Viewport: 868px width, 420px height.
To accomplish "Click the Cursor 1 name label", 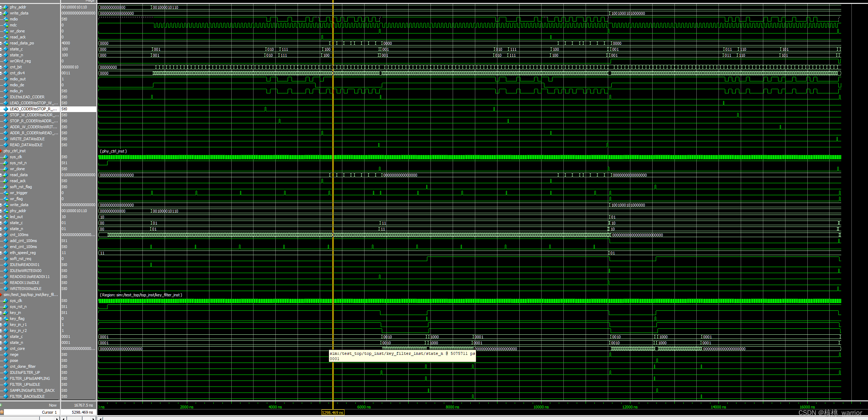I will tap(49, 412).
